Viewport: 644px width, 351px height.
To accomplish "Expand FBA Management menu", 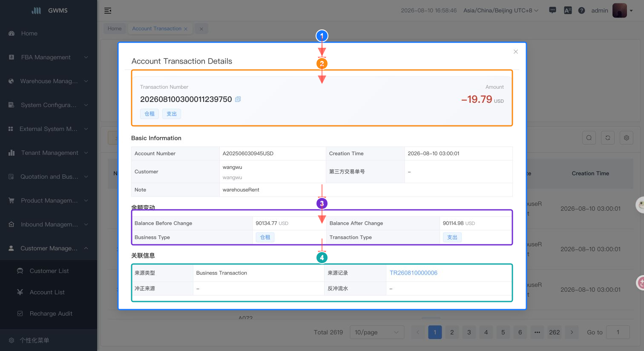I will click(x=49, y=57).
